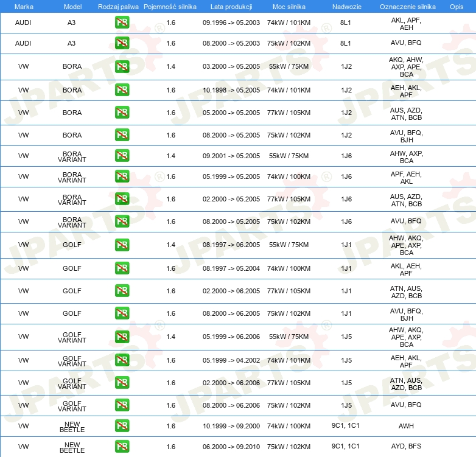Click fuel icon in BORA VARIANT 74kW / 100KM row
This screenshot has height=457, width=476.
122,176
